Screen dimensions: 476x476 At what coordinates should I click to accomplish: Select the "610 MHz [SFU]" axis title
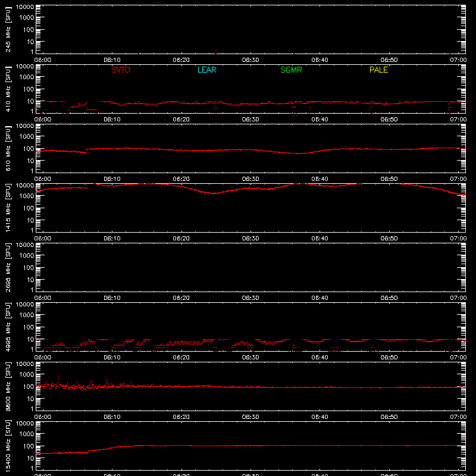tap(8, 149)
